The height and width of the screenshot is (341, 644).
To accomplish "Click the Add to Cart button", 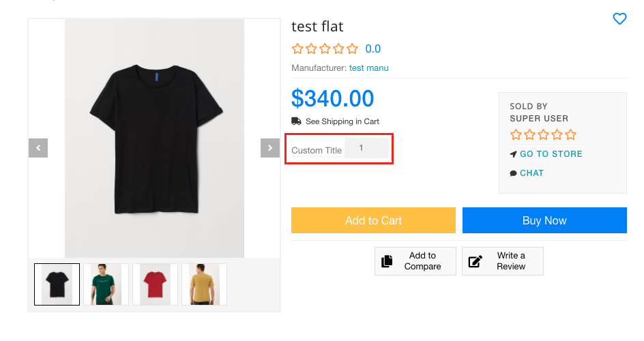I will (x=373, y=220).
